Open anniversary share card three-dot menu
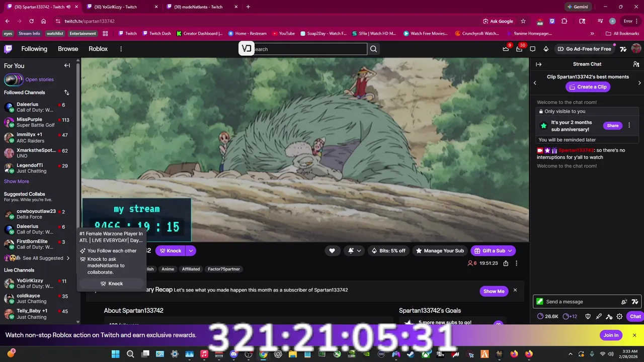 629,126
